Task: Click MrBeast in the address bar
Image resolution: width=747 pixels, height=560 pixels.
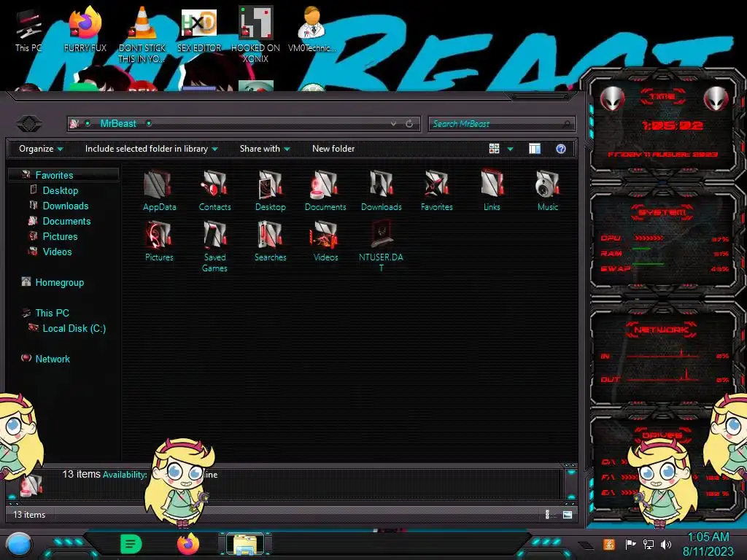Action: pos(118,124)
